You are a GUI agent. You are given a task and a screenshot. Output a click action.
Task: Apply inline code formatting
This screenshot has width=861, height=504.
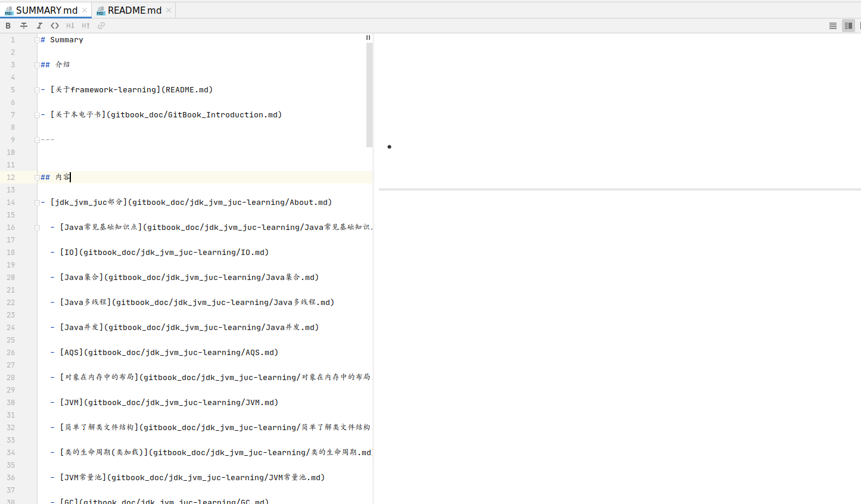(x=55, y=26)
